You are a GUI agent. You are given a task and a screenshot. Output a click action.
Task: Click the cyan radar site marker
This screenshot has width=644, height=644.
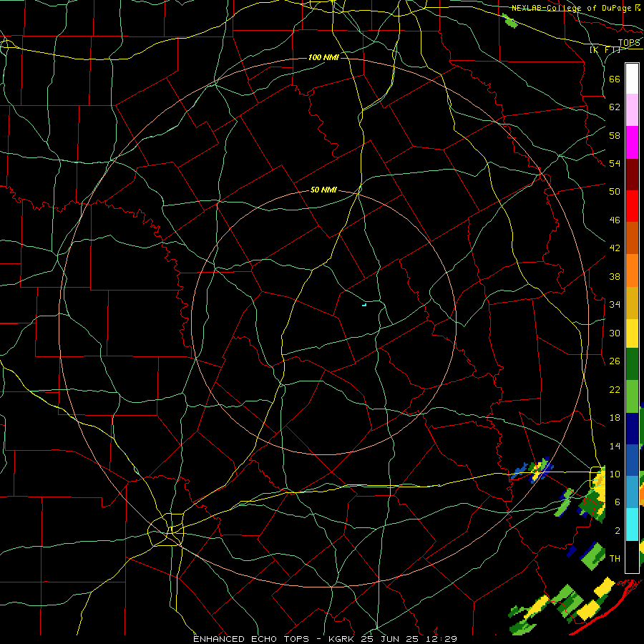364,305
